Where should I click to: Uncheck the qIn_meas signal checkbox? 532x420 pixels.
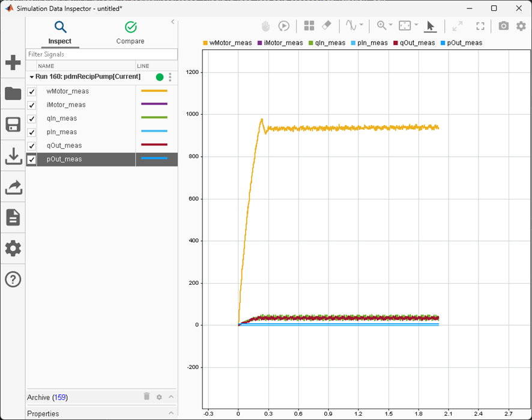point(32,119)
